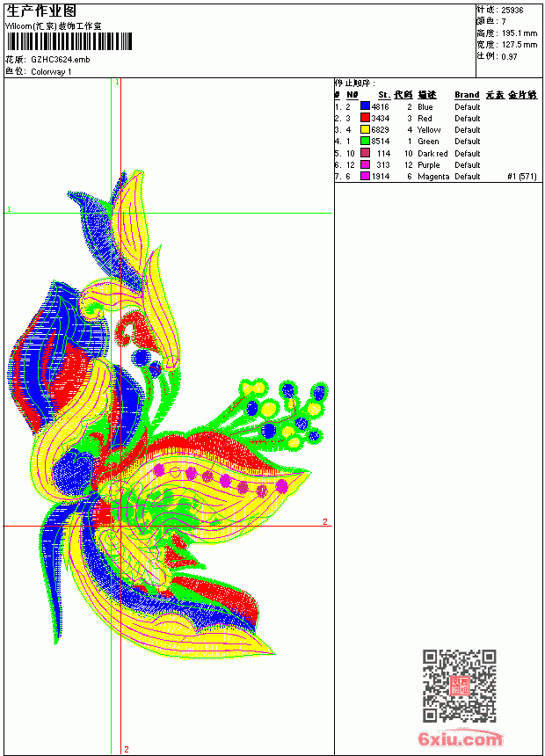This screenshot has height=756, width=545.
Task: Choose the Green thread color swatch
Action: [x=365, y=141]
